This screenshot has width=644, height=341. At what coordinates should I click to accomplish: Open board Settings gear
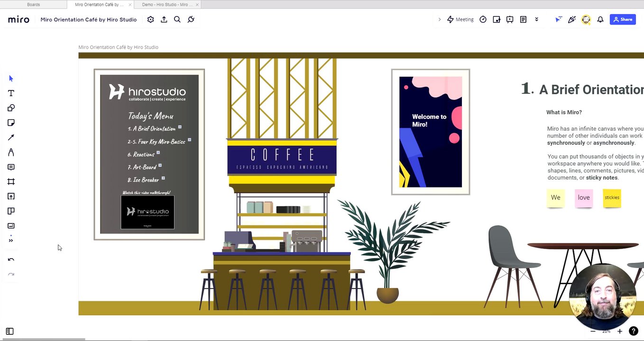(150, 19)
